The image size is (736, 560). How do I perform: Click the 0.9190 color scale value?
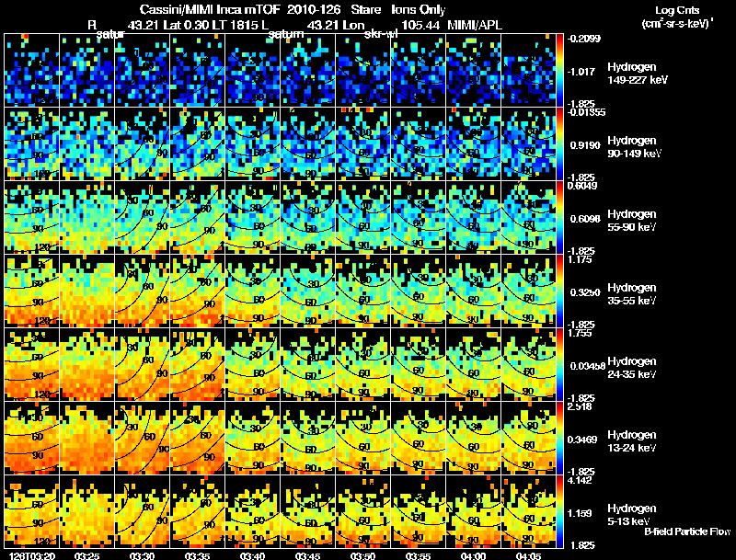click(585, 145)
